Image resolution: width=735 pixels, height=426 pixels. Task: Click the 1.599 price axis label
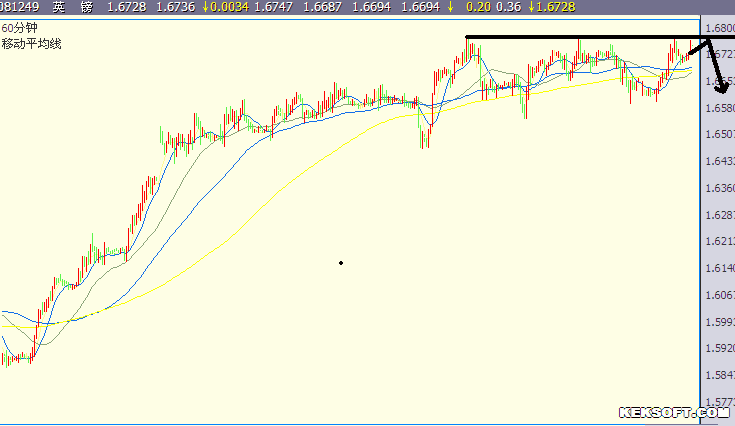720,321
